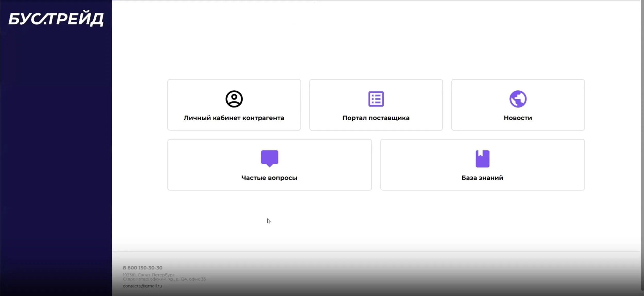644x296 pixels.
Task: Click the БУСТРЕЙД logo in sidebar
Action: pos(56,19)
